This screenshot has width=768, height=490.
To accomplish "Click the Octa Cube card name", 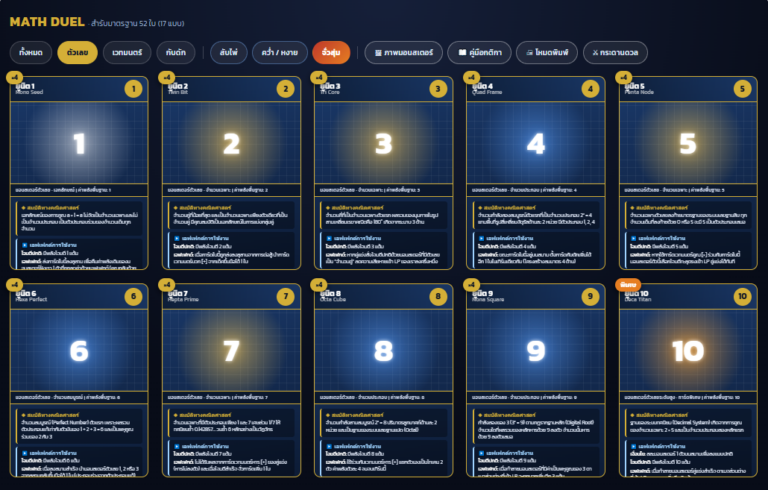I will point(333,299).
